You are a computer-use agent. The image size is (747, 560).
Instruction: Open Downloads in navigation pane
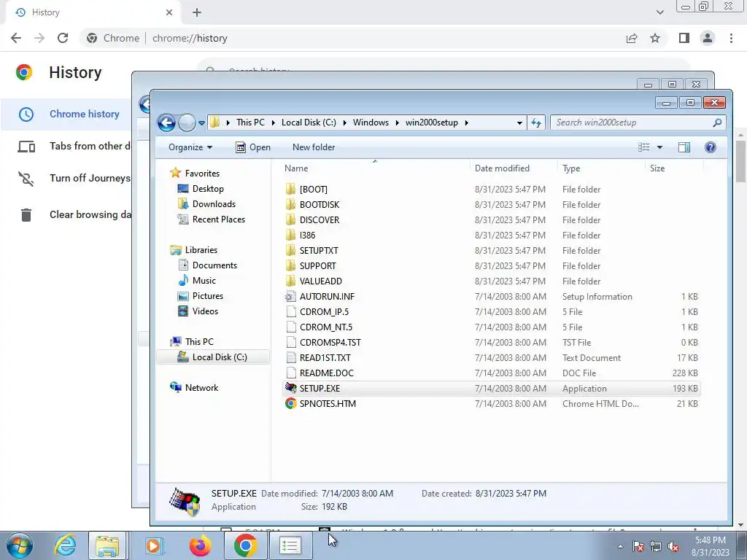[214, 204]
